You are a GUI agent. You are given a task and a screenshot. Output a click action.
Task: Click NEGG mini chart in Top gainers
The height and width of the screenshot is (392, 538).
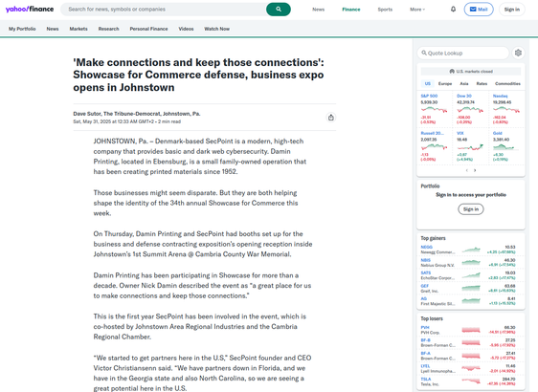(471, 250)
